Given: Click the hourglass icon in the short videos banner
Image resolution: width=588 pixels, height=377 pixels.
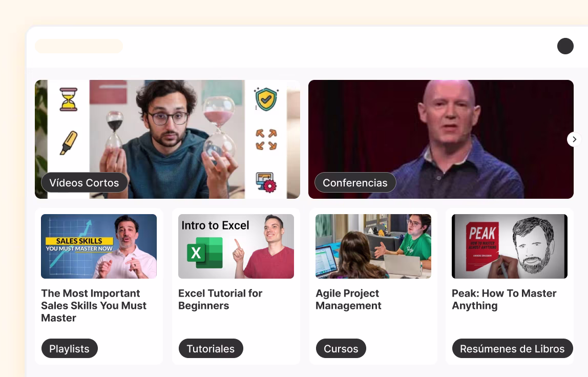Looking at the screenshot, I should coord(68,99).
